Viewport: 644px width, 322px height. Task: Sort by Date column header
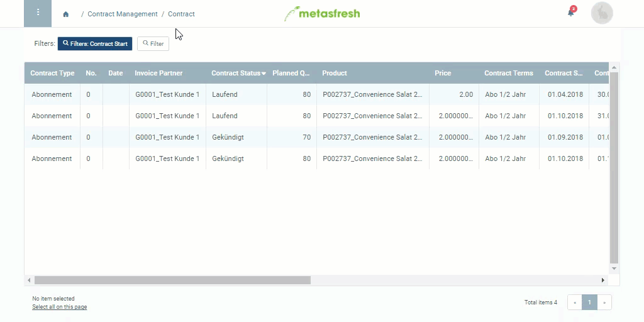[x=116, y=73]
